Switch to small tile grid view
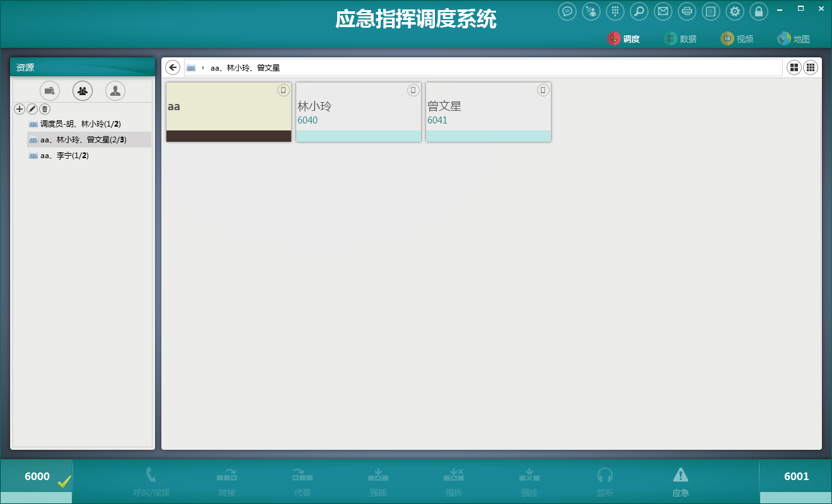Viewport: 832px width, 504px height. (x=811, y=67)
